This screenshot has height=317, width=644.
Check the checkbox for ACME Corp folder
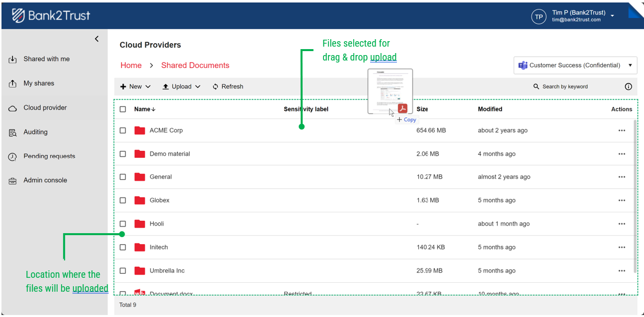[x=123, y=130]
